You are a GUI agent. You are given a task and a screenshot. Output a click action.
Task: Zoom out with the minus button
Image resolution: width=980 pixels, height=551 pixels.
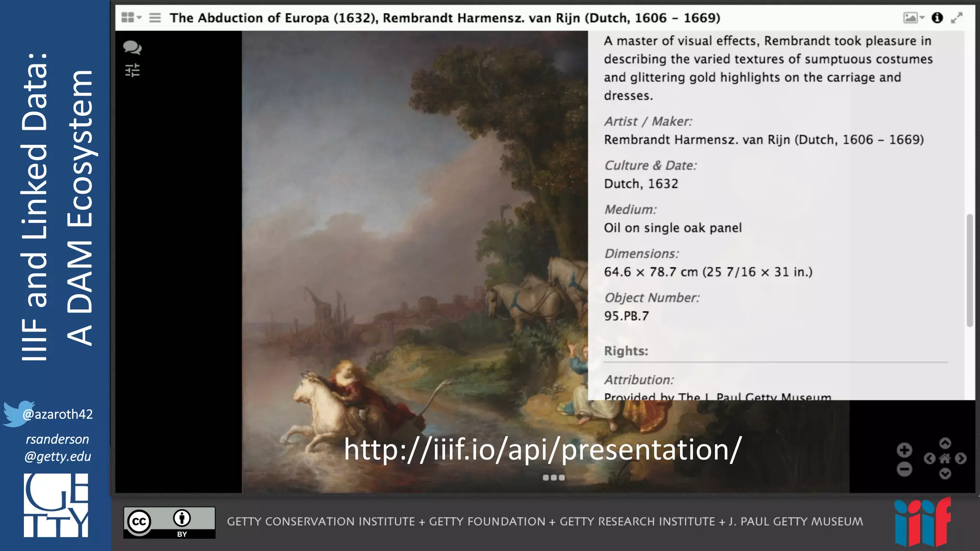(904, 469)
